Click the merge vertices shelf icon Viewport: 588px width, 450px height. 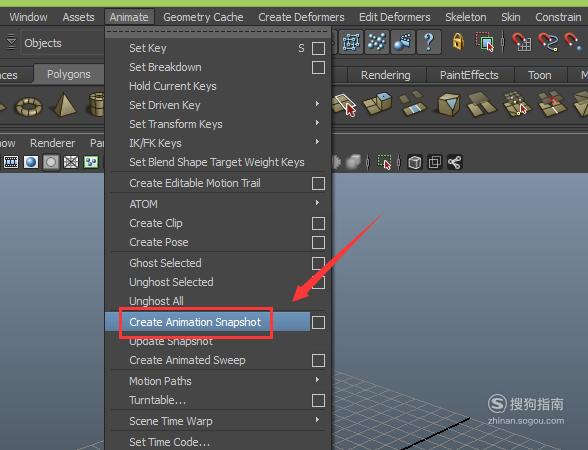(517, 104)
